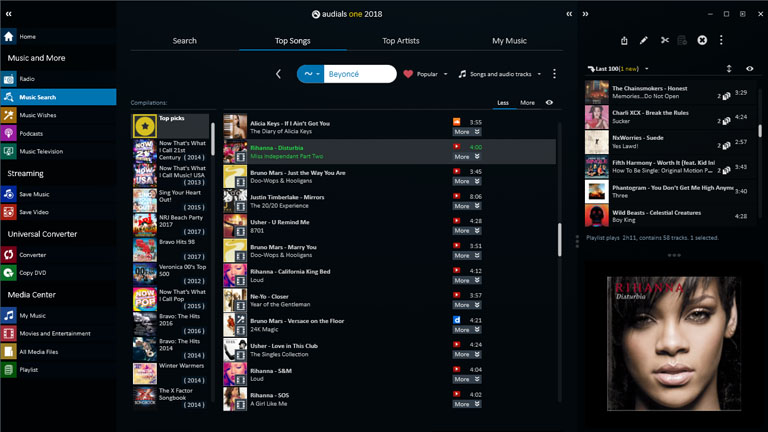
Task: Toggle the playlist sort arrows icon
Action: click(729, 69)
